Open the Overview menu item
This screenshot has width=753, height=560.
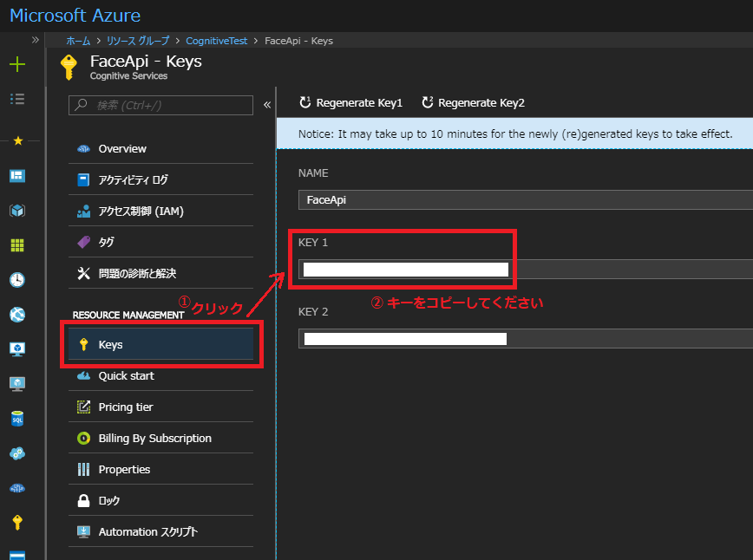[x=160, y=149]
